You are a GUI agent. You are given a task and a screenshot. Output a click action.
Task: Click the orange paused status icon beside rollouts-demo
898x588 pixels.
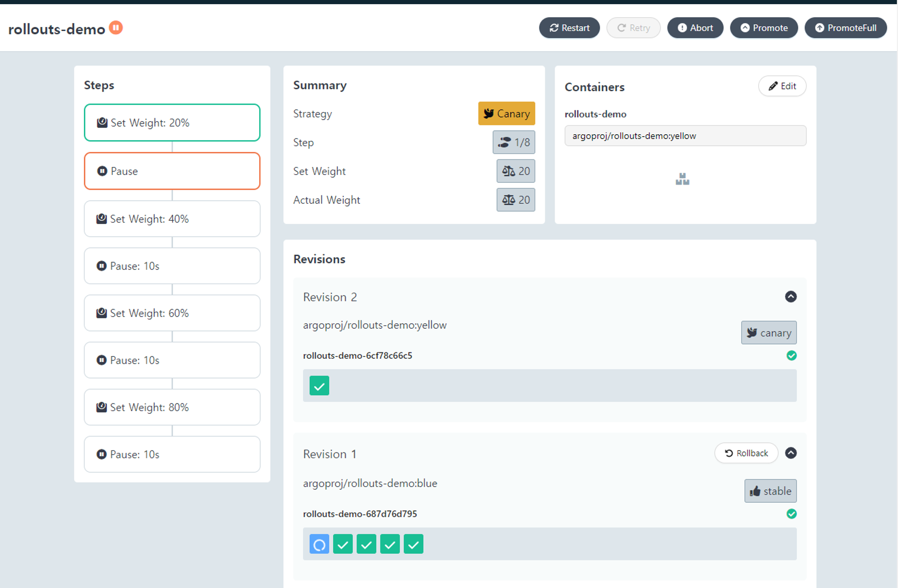pos(116,28)
